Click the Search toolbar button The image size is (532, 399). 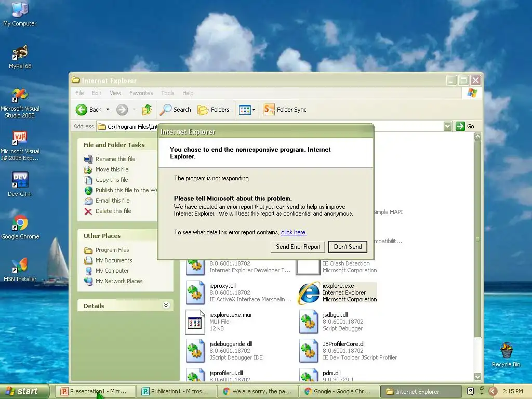176,110
